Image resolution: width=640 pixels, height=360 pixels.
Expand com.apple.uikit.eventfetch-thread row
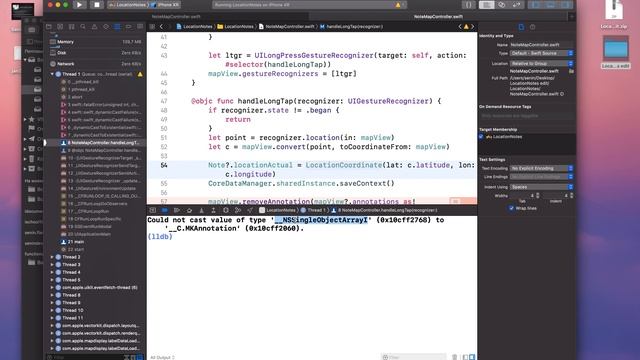tap(52, 287)
